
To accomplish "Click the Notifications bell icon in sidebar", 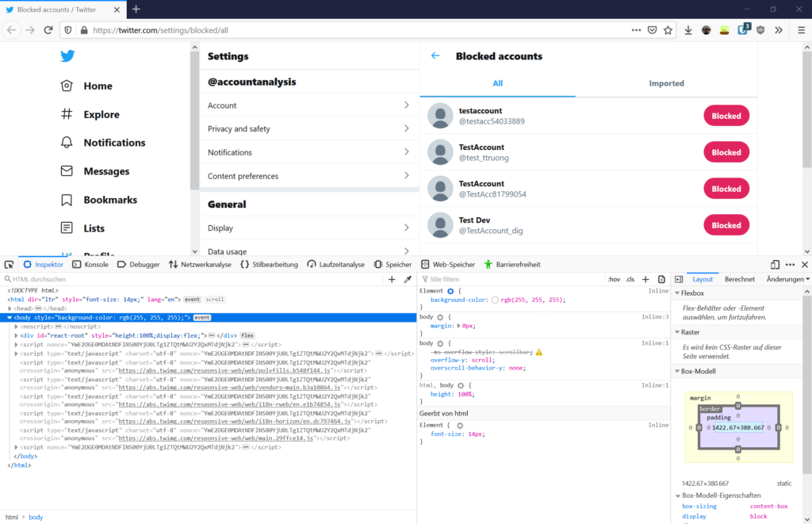I will click(x=67, y=143).
